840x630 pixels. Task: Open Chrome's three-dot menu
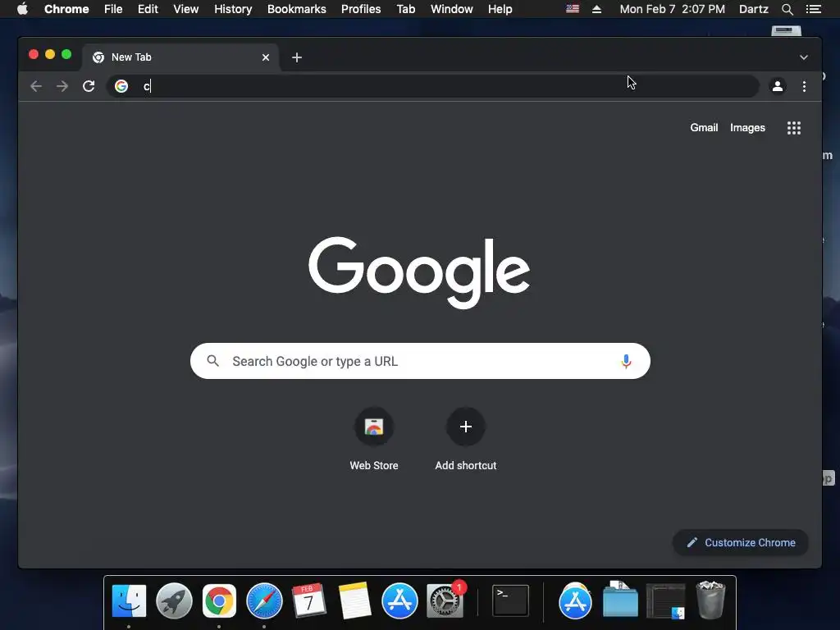coord(804,86)
